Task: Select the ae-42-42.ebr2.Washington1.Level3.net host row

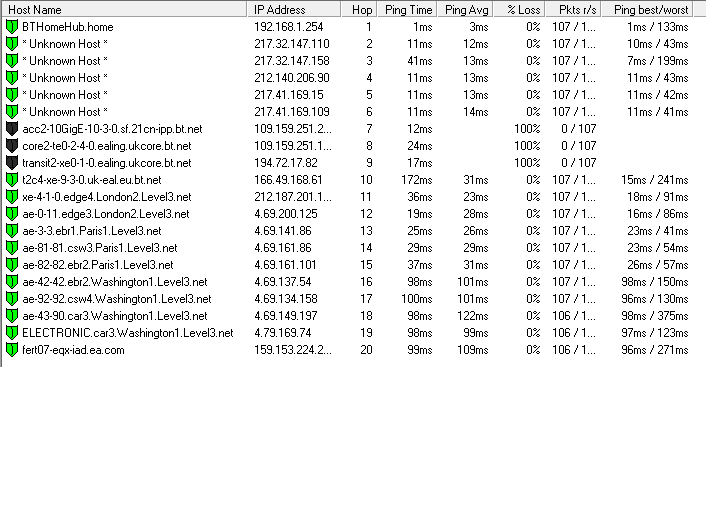Action: [x=347, y=282]
